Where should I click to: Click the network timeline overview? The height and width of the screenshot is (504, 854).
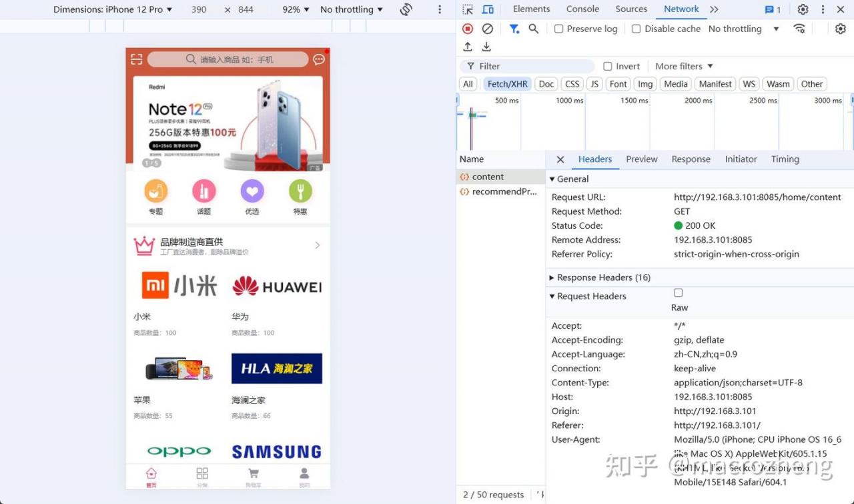click(655, 122)
